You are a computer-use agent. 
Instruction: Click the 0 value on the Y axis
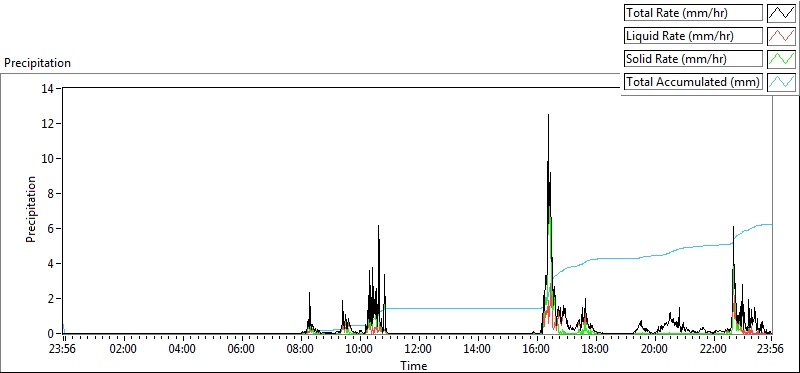(x=51, y=334)
